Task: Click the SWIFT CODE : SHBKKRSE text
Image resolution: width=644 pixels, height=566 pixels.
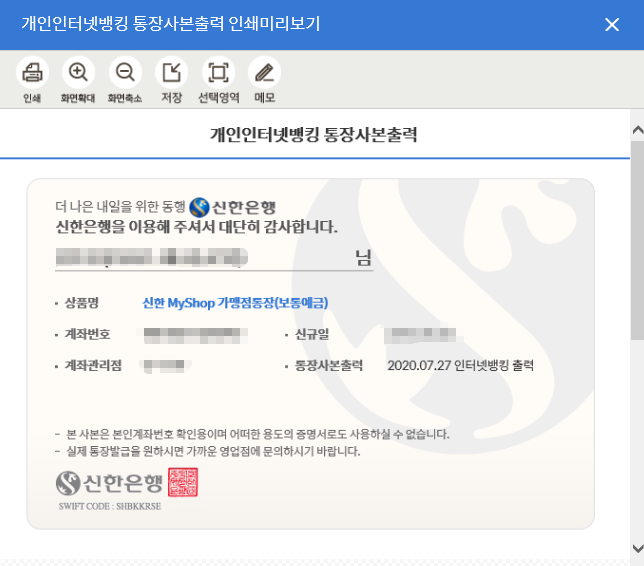Action: point(110,506)
